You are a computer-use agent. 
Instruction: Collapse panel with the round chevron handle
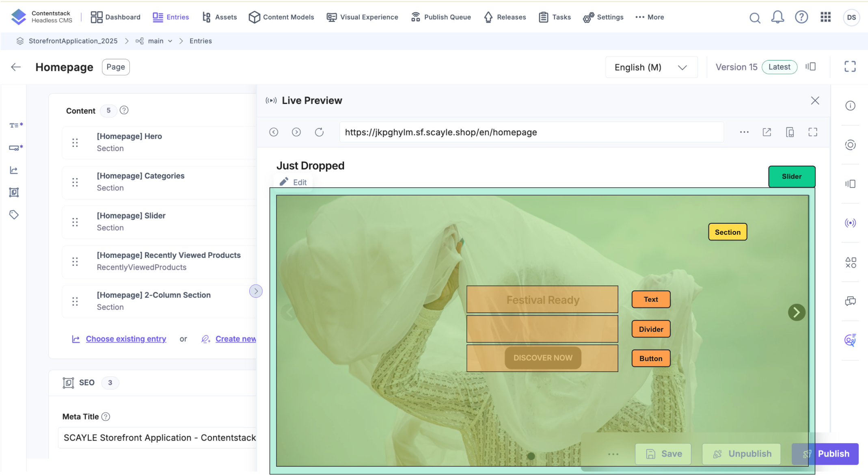pyautogui.click(x=256, y=291)
